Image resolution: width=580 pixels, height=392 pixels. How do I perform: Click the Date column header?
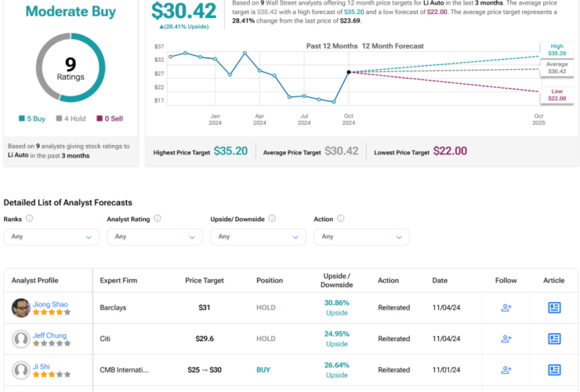(440, 281)
